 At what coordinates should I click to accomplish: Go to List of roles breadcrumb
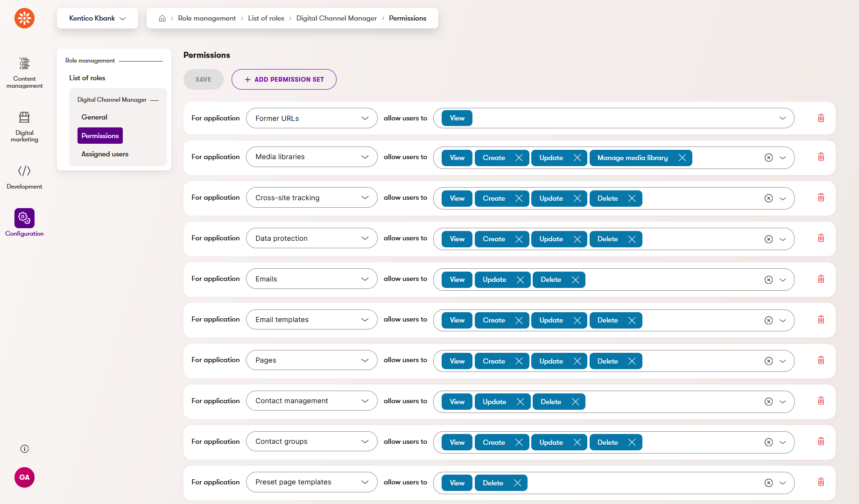(266, 18)
